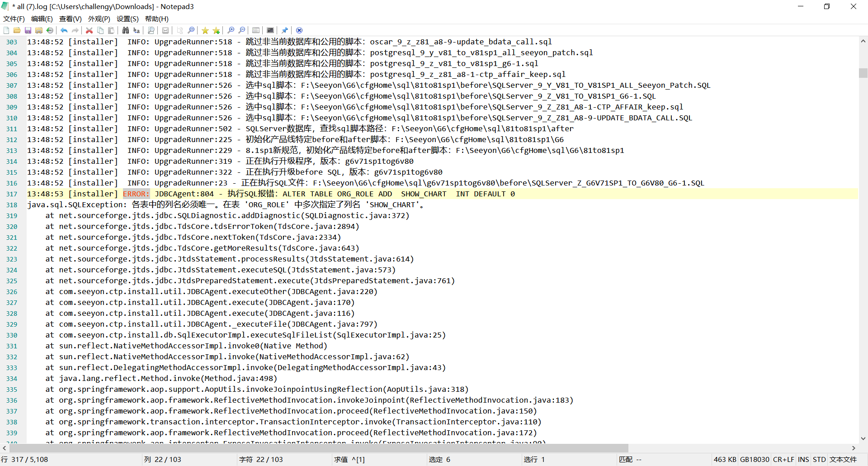Click the 行 317 / 5,108 line indicator

[24, 460]
